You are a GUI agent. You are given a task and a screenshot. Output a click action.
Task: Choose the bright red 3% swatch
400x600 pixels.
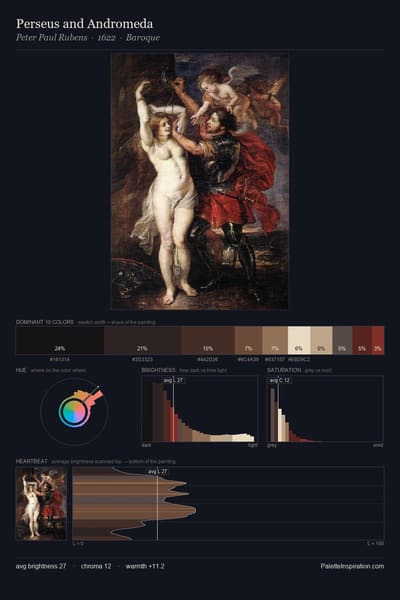tap(378, 340)
